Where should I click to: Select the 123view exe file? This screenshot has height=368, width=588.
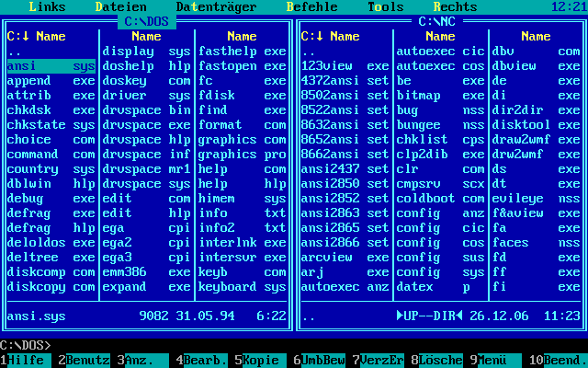345,66
